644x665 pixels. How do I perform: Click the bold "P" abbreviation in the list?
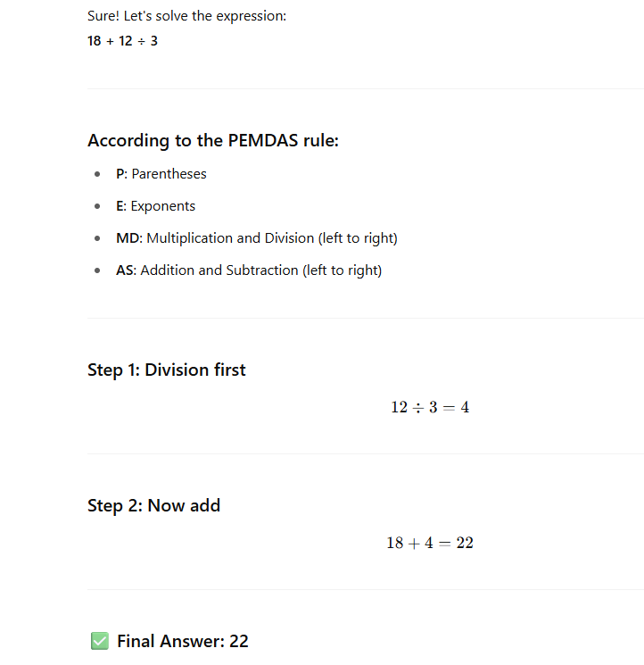[x=120, y=174]
